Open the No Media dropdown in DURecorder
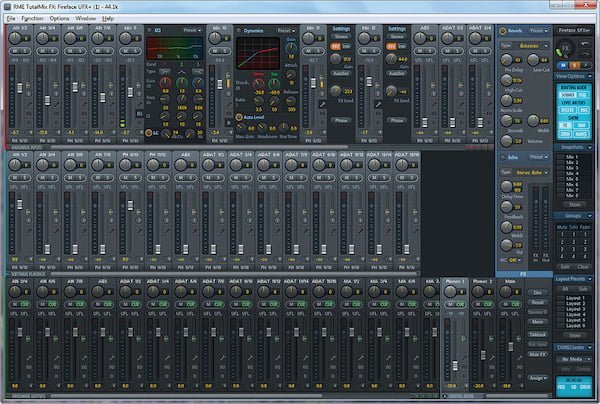This screenshot has width=600, height=404. [x=574, y=359]
